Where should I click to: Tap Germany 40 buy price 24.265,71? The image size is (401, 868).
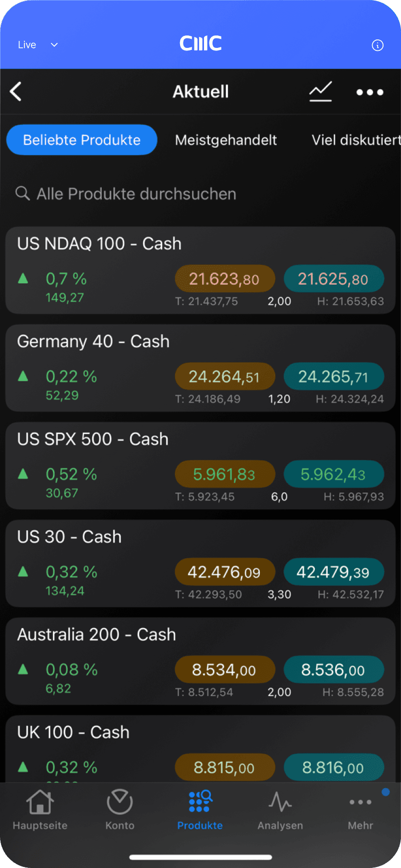pos(334,377)
